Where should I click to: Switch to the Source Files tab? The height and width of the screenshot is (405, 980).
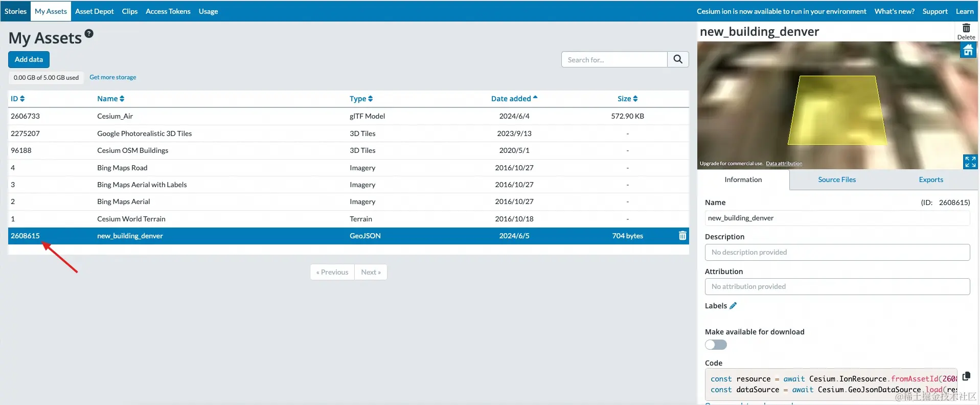tap(837, 179)
